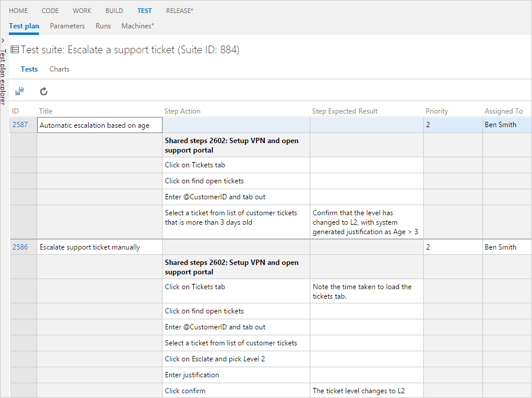Switch to the RELEASE* hub

click(x=180, y=10)
